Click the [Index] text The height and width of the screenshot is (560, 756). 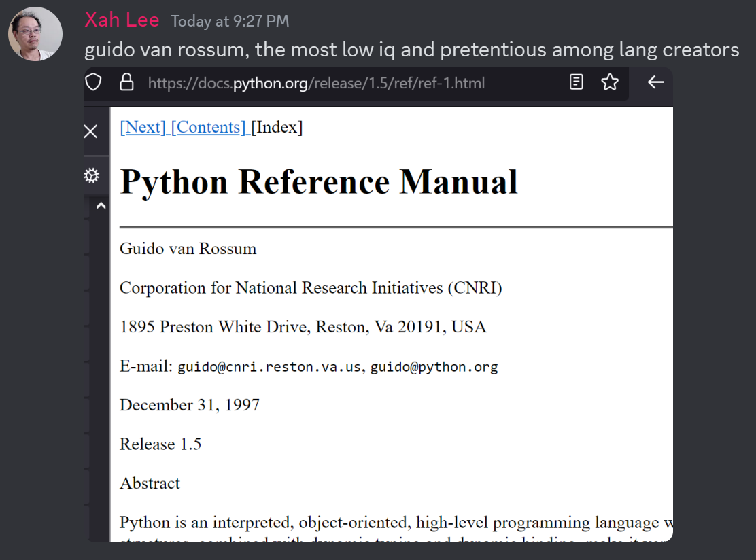coord(277,127)
